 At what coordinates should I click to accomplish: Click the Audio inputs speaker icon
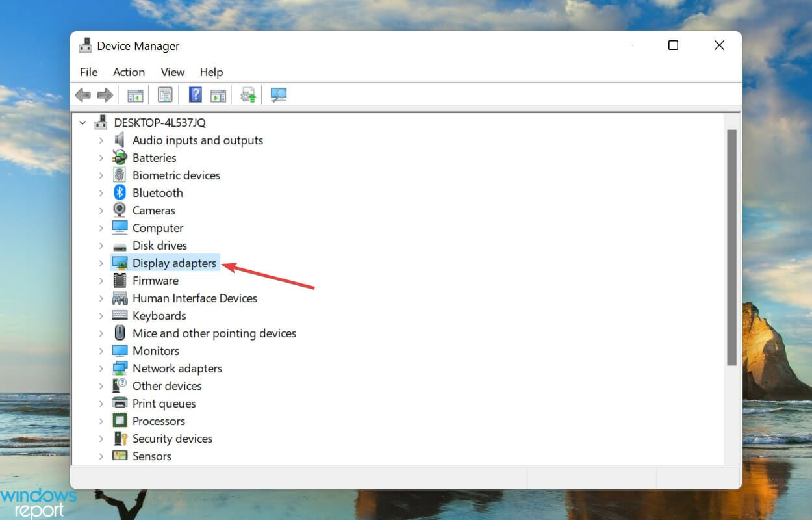(x=120, y=140)
